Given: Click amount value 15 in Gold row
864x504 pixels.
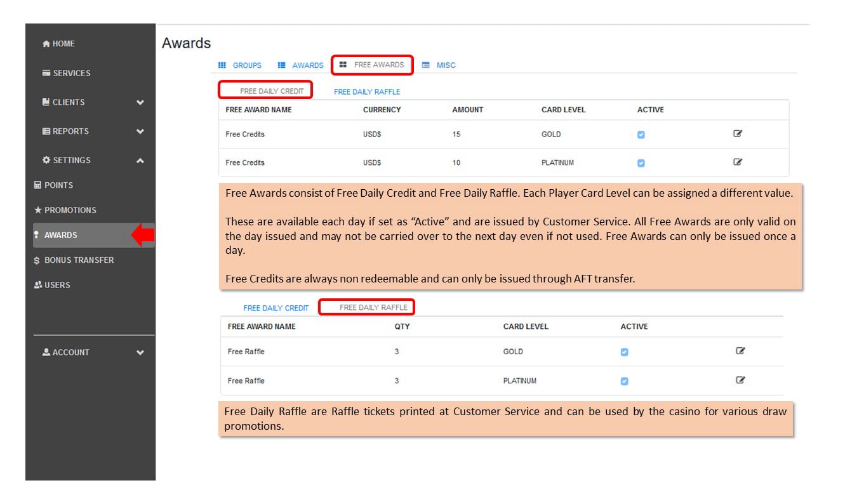Looking at the screenshot, I should point(456,135).
